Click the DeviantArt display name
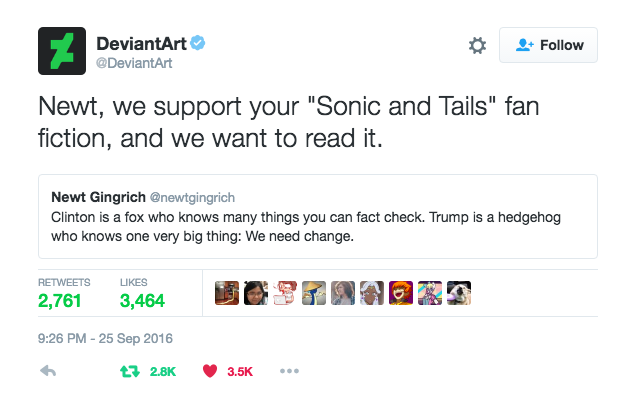The image size is (630, 407). 142,43
